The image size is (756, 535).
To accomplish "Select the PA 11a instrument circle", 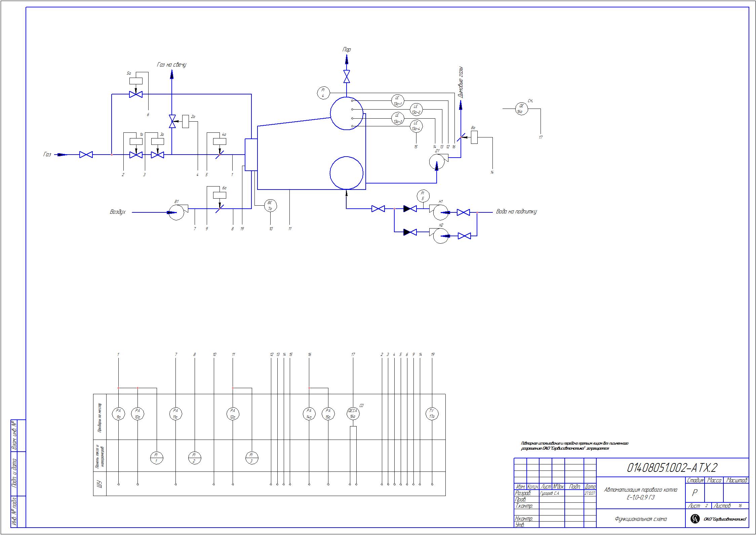I will pyautogui.click(x=175, y=413).
